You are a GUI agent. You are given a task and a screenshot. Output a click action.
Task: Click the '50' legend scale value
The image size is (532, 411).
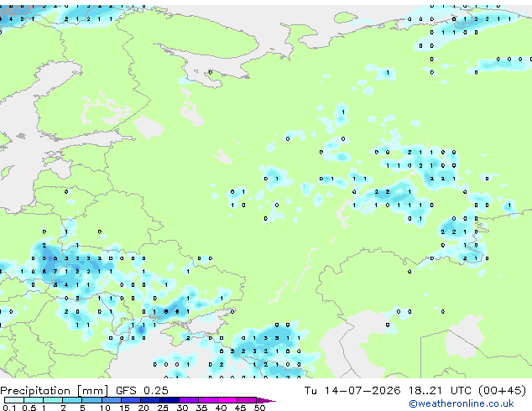[x=259, y=408]
